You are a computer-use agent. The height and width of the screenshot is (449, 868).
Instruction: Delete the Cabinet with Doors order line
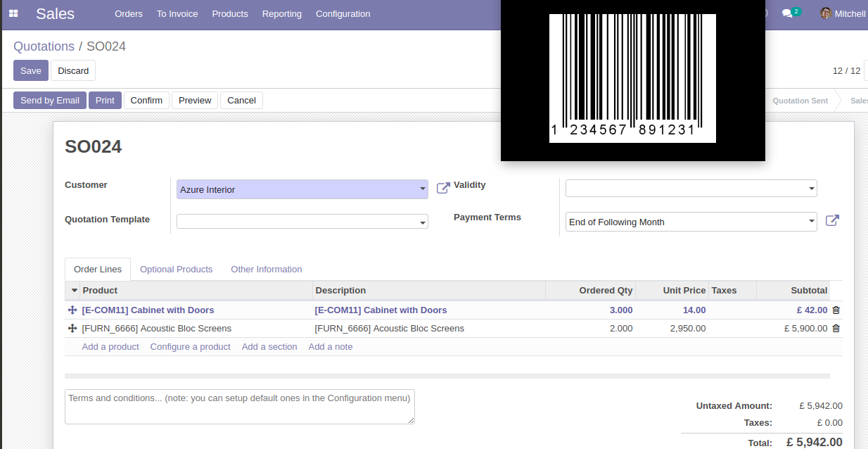point(836,310)
